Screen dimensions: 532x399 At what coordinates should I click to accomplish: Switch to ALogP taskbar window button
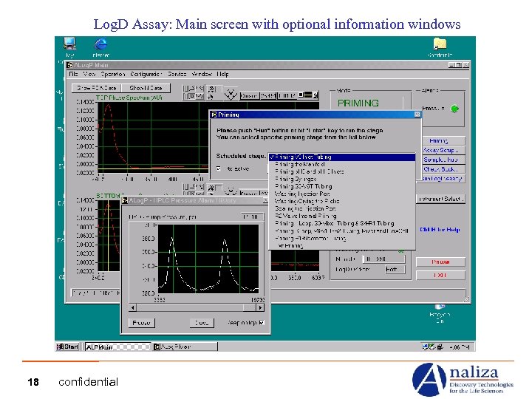point(185,347)
